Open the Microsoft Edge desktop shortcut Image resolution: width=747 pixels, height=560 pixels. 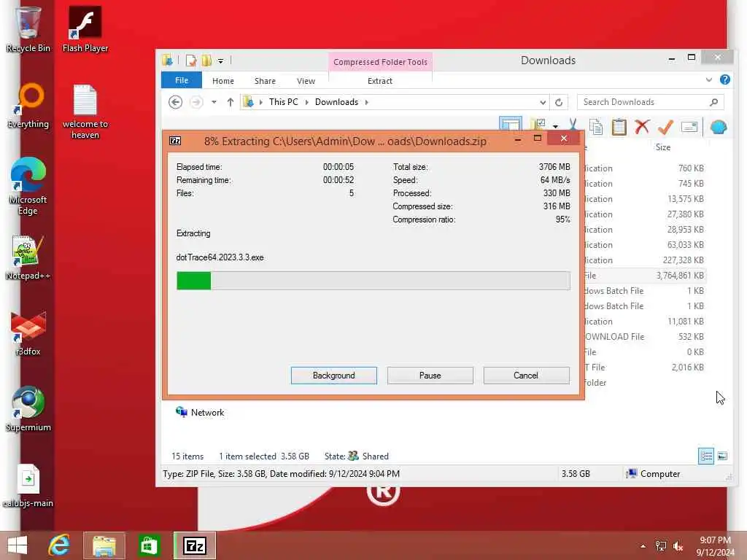[28, 186]
